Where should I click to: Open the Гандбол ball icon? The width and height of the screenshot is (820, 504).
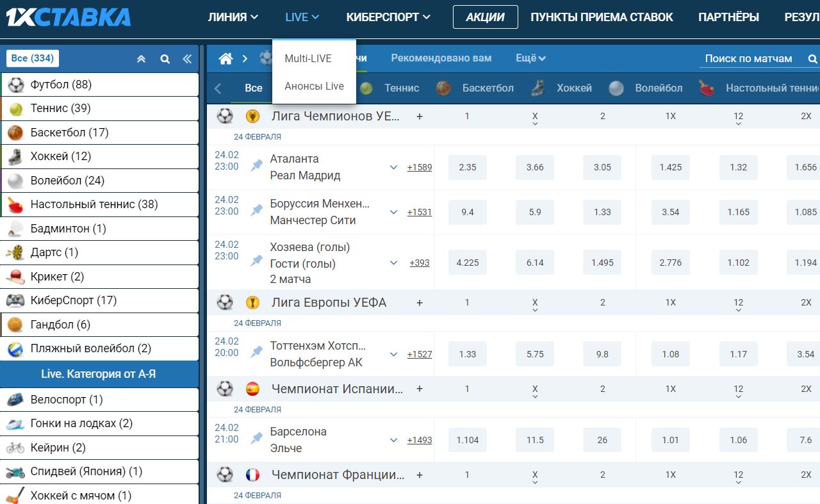(16, 325)
